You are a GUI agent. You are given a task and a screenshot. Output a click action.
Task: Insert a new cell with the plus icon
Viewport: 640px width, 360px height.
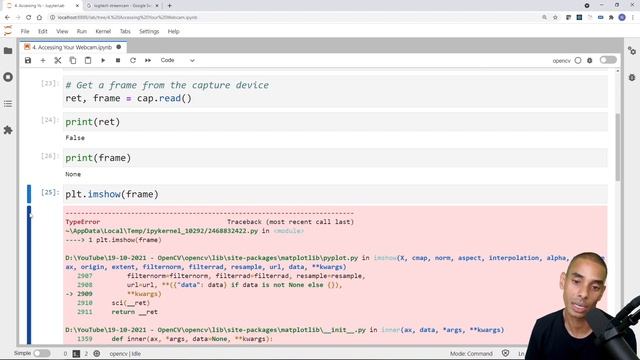tap(43, 60)
